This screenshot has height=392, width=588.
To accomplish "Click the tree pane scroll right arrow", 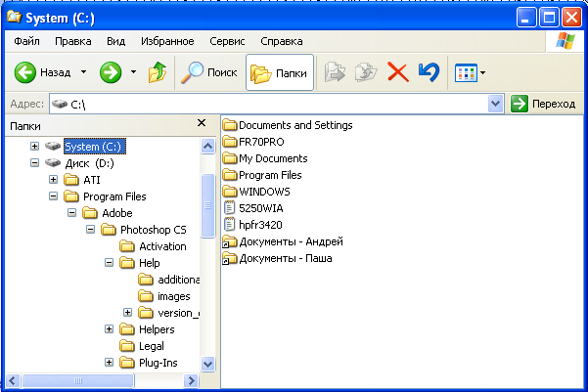I will [191, 380].
